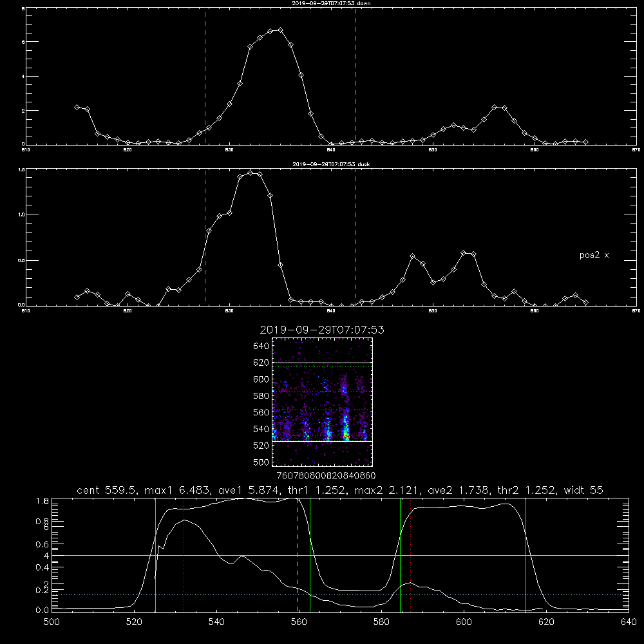
Task: Click the dusk plot x-axis label 820
Action: [x=128, y=311]
